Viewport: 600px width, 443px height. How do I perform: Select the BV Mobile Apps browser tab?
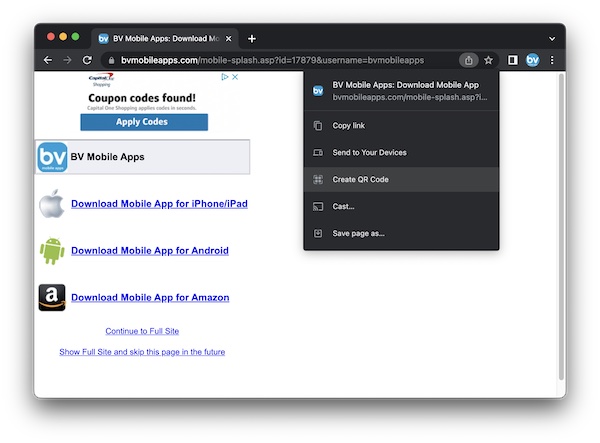(165, 39)
